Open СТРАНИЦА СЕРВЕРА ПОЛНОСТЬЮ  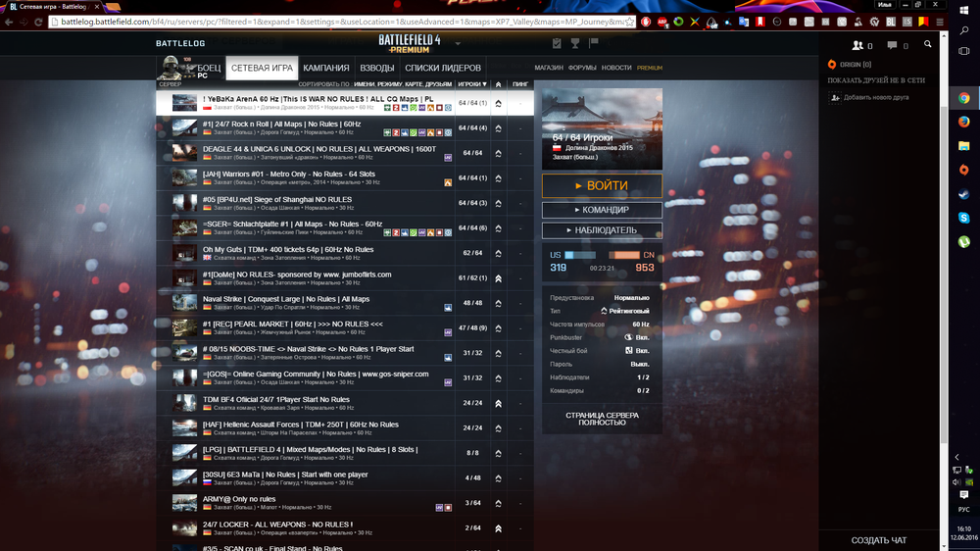(x=602, y=419)
